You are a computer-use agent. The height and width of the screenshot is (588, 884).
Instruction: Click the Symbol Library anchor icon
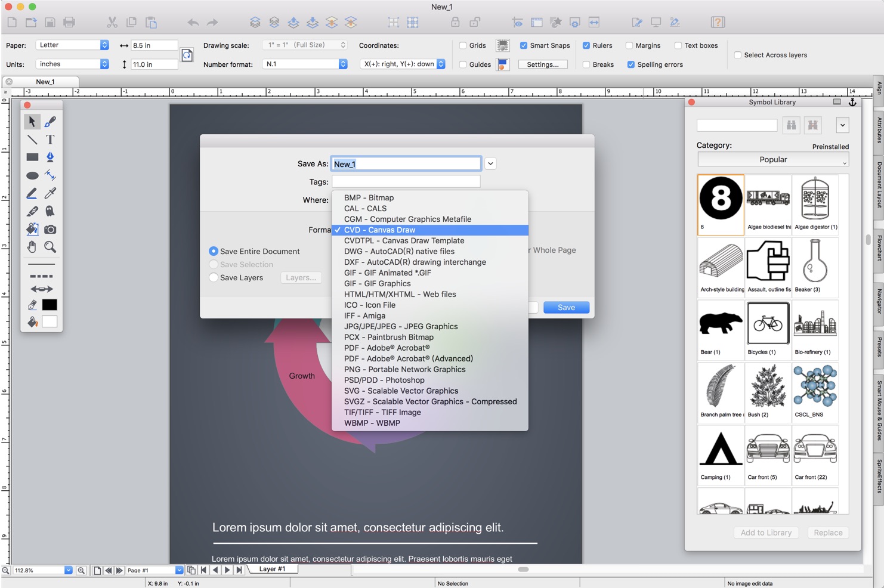click(852, 103)
